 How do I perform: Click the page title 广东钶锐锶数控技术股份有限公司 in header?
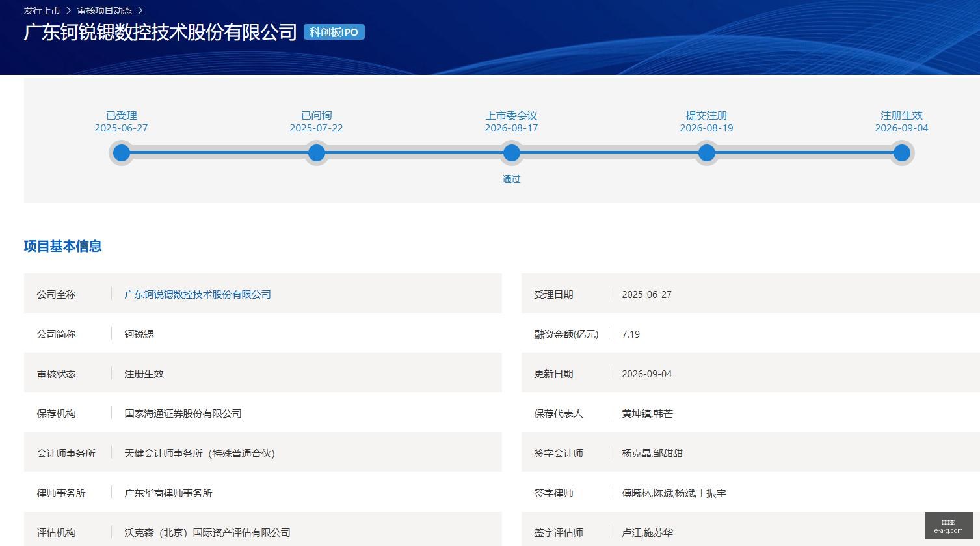tap(161, 32)
